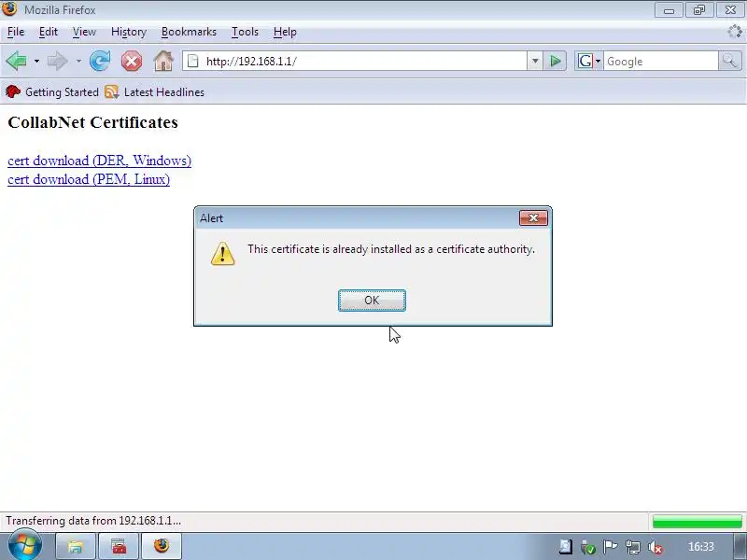Click the blue Reload page icon
747x560 pixels.
coord(100,61)
